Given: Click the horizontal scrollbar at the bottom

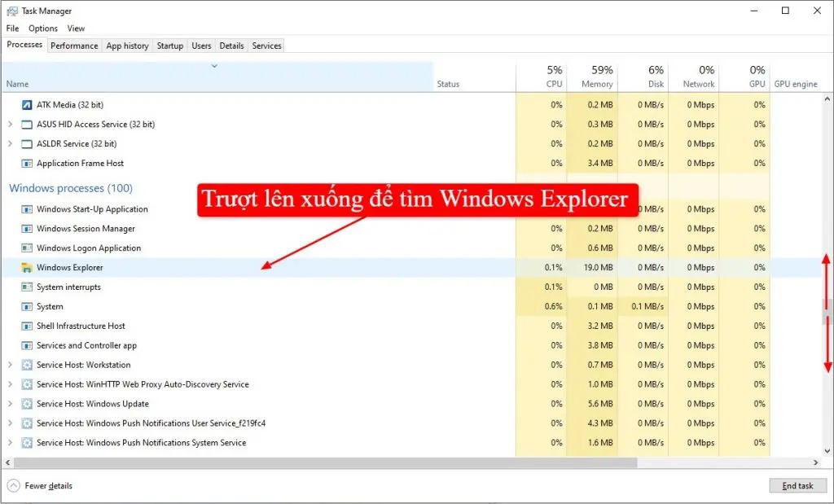Looking at the screenshot, I should tap(326, 462).
